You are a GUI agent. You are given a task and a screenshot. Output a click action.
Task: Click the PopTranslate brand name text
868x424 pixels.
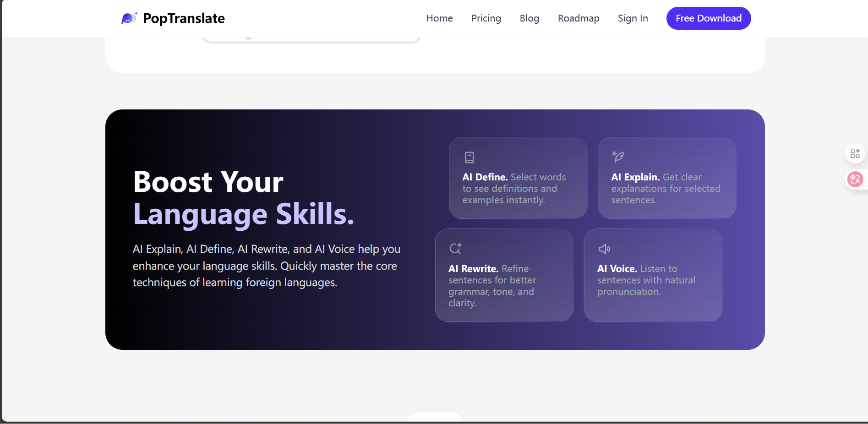(184, 18)
